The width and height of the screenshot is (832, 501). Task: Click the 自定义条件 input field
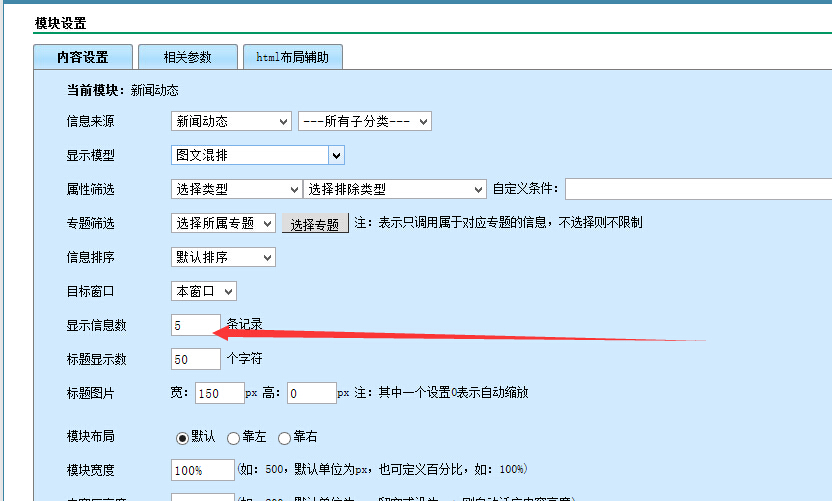click(698, 189)
